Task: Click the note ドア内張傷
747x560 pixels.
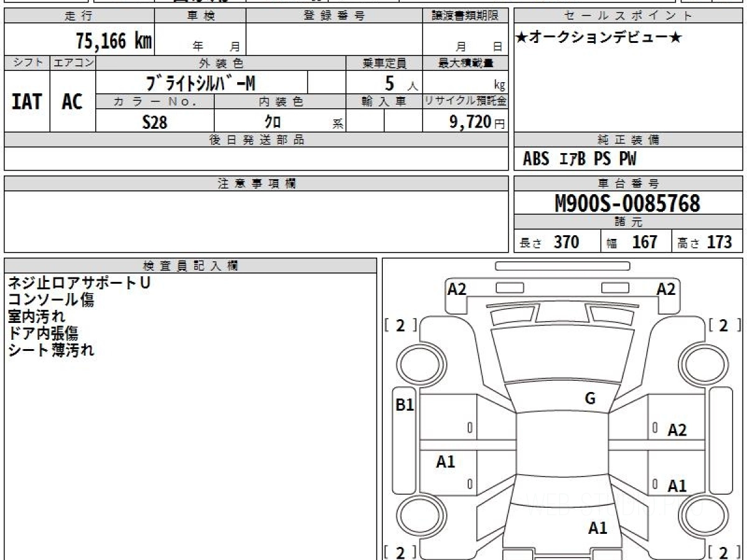Action: coord(43,333)
